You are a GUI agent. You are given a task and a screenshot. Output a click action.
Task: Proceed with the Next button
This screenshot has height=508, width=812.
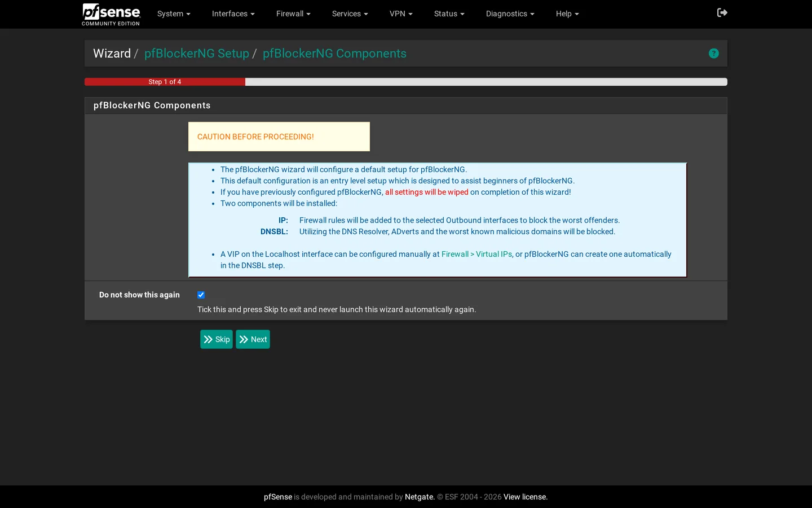tap(253, 339)
